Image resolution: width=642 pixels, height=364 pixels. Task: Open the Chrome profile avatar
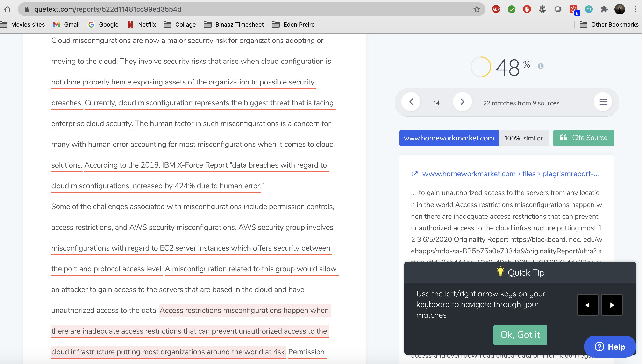(620, 9)
